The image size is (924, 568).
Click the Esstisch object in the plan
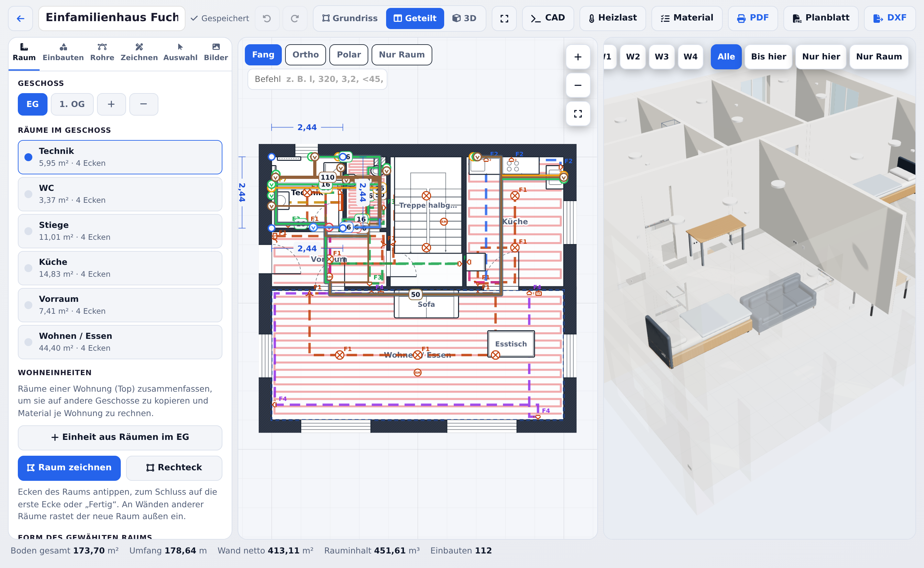tap(511, 344)
